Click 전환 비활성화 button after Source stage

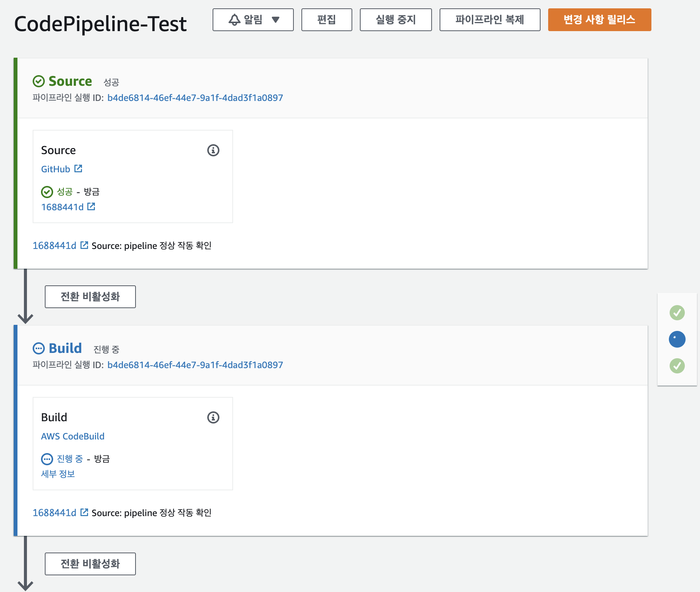coord(90,297)
